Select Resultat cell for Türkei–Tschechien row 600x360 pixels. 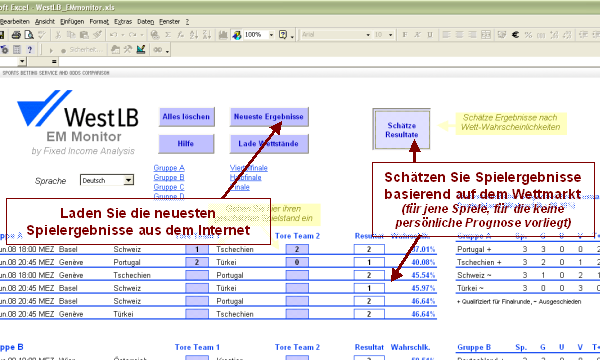369,314
